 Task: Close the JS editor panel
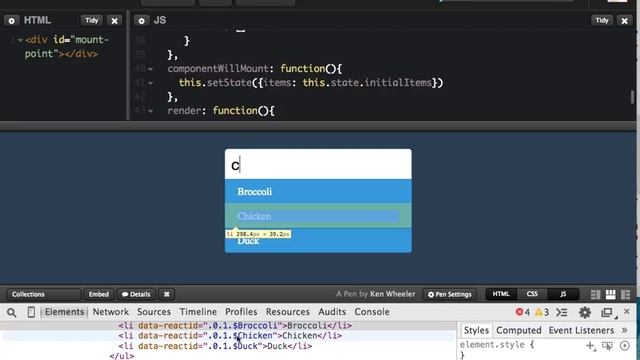point(624,20)
